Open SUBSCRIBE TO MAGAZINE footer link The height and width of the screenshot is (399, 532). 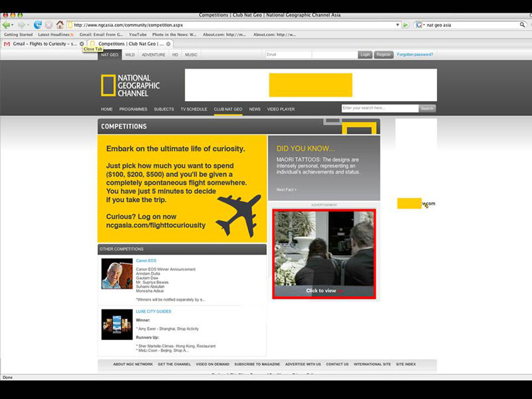coord(257,364)
